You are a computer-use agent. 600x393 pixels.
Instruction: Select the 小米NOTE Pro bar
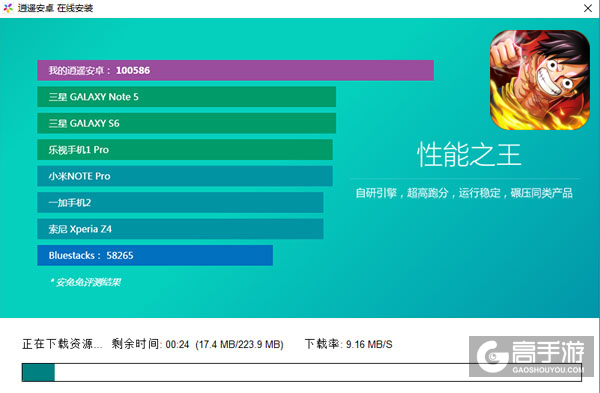coord(185,176)
